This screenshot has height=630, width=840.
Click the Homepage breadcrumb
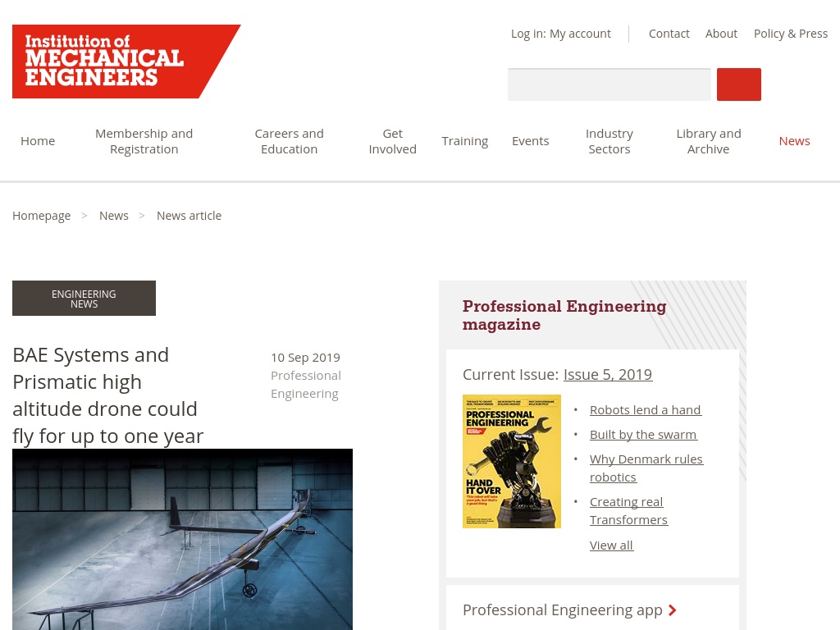click(x=41, y=216)
